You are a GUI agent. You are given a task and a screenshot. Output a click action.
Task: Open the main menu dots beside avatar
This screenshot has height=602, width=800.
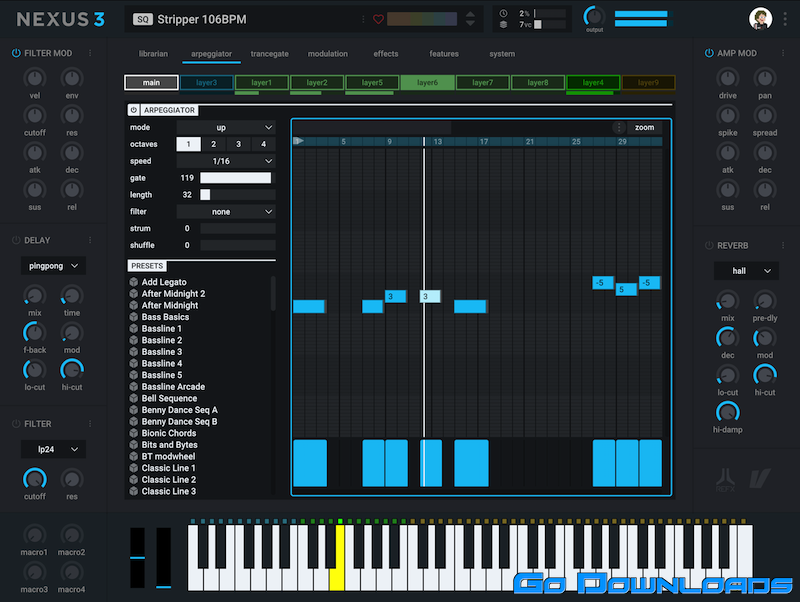pos(785,19)
